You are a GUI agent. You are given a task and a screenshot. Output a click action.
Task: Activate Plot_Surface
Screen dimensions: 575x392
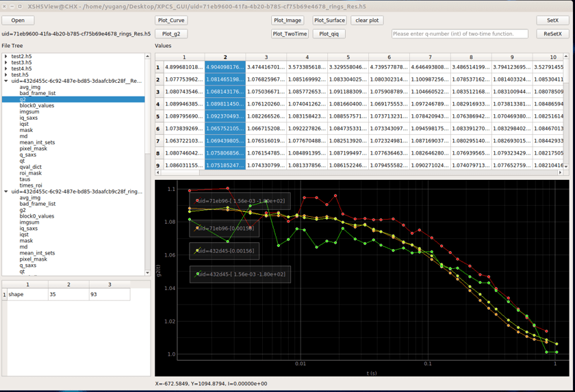tap(329, 21)
